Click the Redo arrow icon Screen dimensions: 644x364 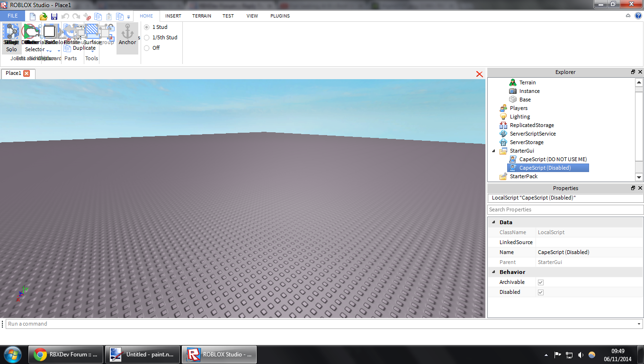click(x=76, y=17)
